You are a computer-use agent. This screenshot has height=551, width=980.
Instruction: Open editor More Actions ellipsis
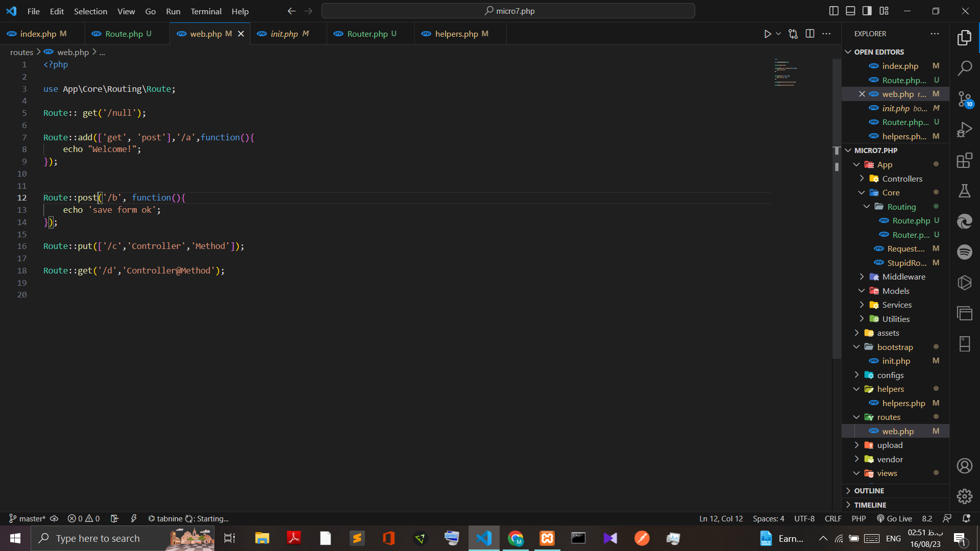826,34
